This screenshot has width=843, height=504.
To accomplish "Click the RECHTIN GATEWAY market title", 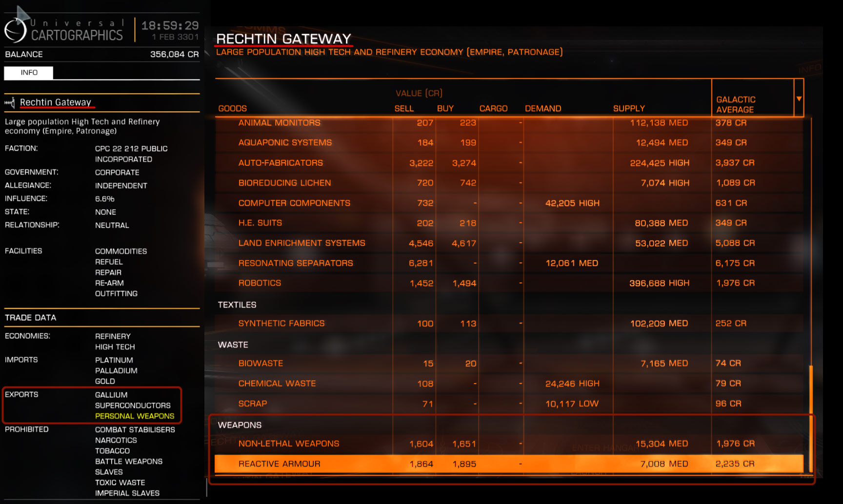I will tap(283, 39).
